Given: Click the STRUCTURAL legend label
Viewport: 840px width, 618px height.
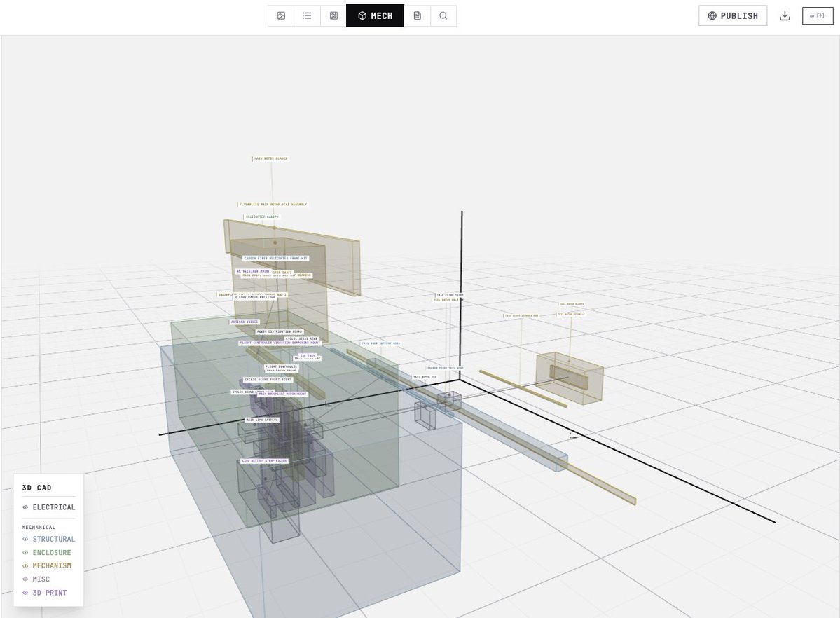Looking at the screenshot, I should (54, 540).
